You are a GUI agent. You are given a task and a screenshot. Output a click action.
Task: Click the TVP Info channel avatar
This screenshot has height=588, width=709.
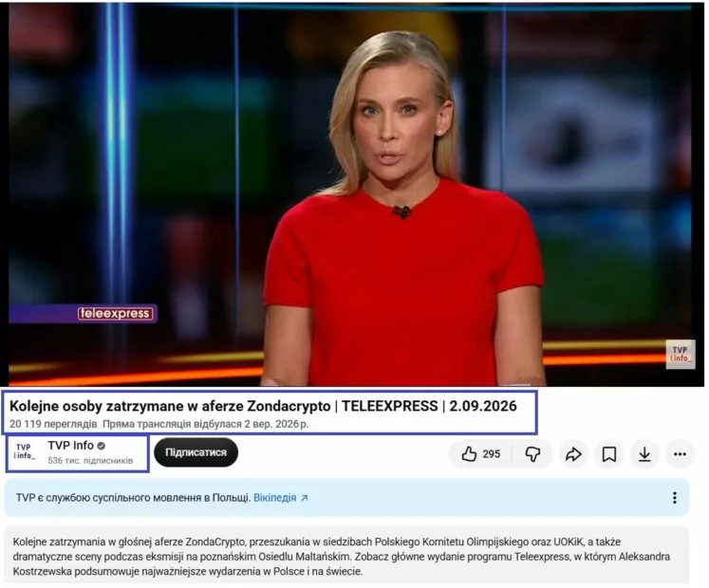pos(24,452)
